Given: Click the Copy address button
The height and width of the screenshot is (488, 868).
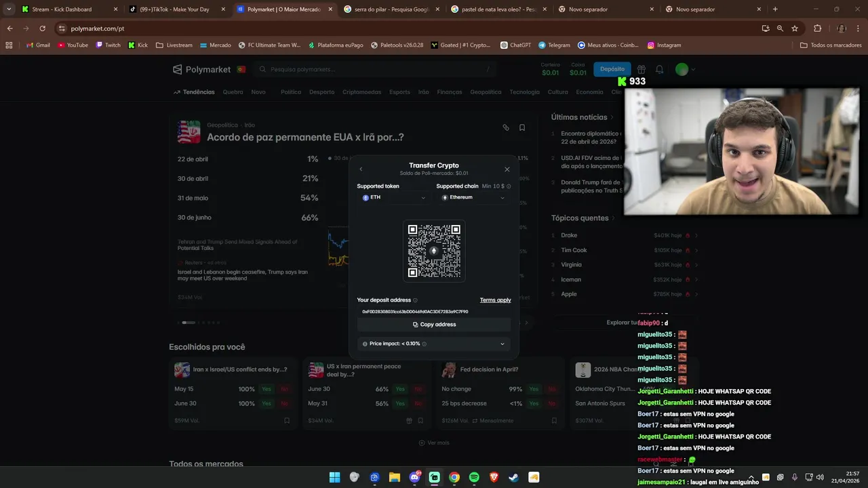Looking at the screenshot, I should 434,325.
